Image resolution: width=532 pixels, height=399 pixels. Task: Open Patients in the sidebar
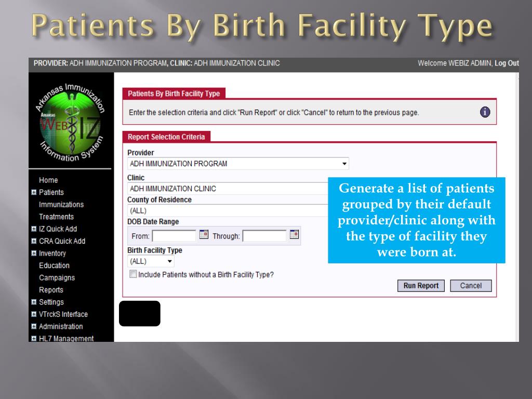pyautogui.click(x=51, y=192)
